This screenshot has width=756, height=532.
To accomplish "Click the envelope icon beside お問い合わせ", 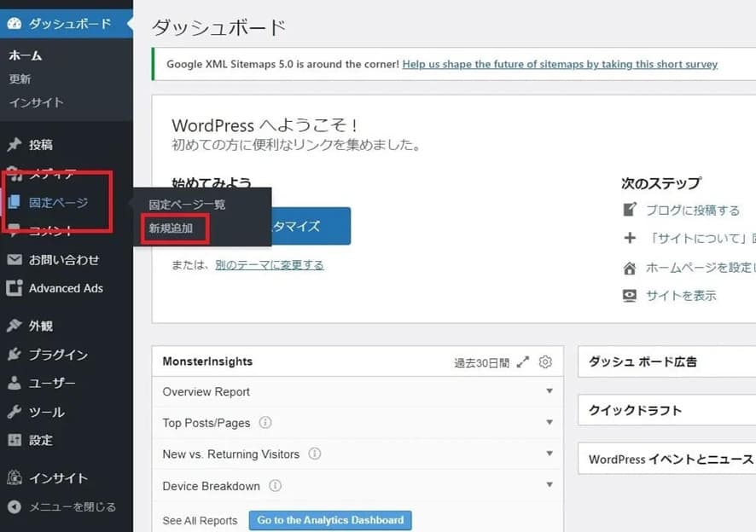I will click(x=15, y=260).
